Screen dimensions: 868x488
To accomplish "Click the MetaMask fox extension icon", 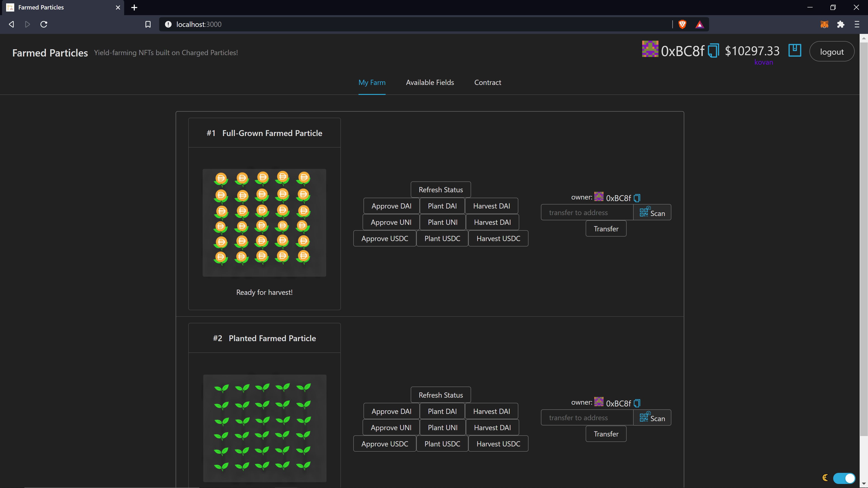I will (x=824, y=24).
